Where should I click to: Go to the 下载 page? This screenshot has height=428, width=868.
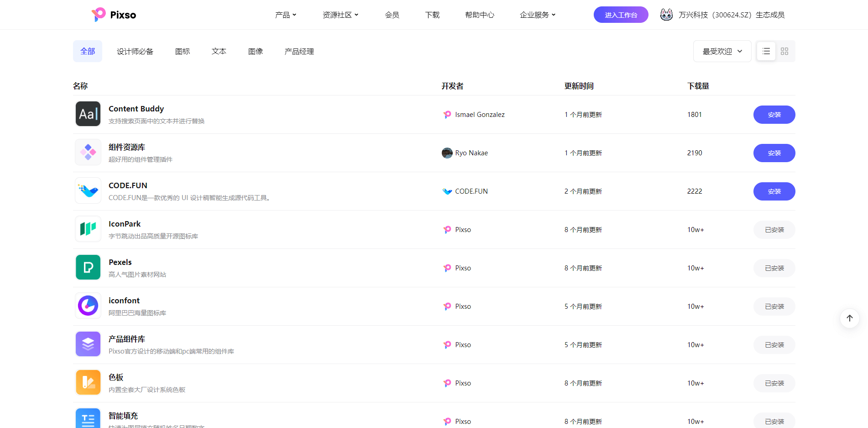point(432,15)
